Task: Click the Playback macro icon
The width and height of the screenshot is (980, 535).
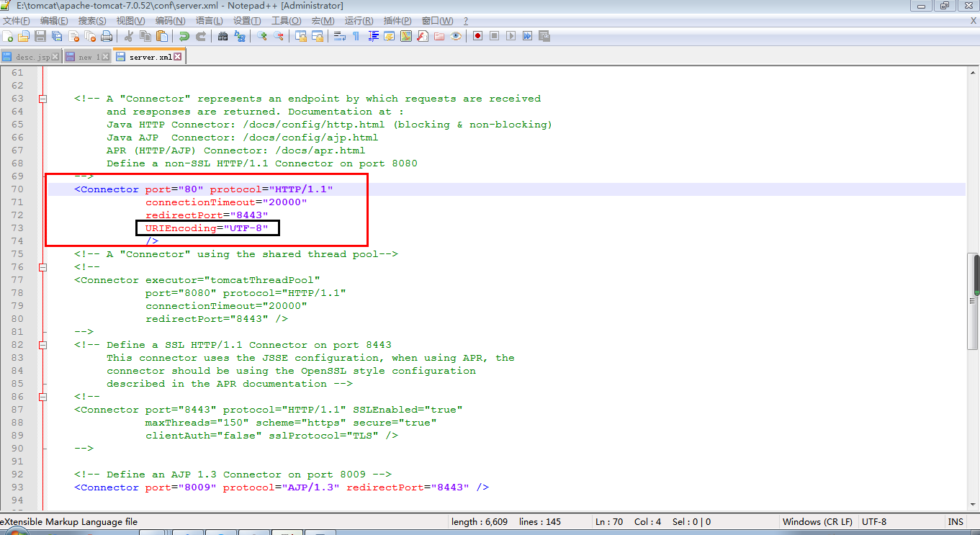Action: tap(511, 36)
